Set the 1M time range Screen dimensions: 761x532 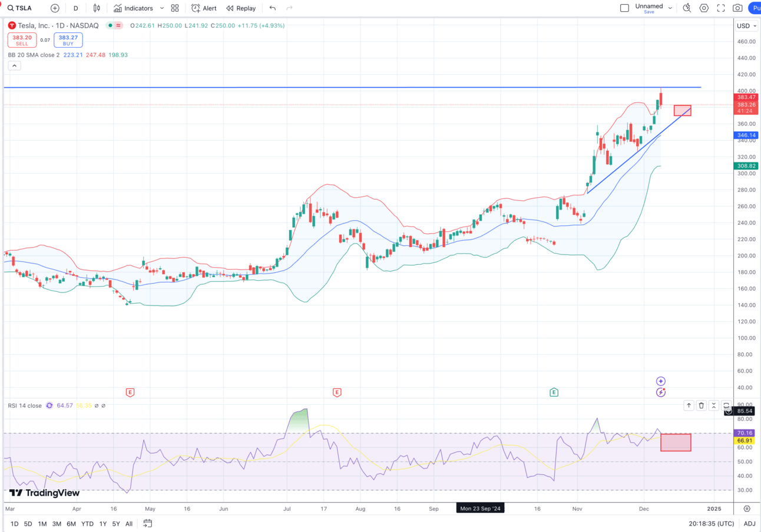(42, 524)
